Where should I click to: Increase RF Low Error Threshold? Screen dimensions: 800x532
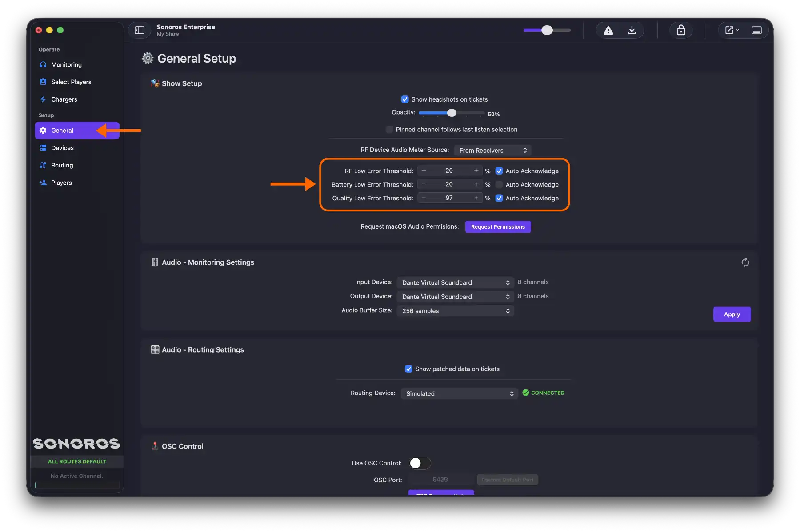pyautogui.click(x=476, y=171)
